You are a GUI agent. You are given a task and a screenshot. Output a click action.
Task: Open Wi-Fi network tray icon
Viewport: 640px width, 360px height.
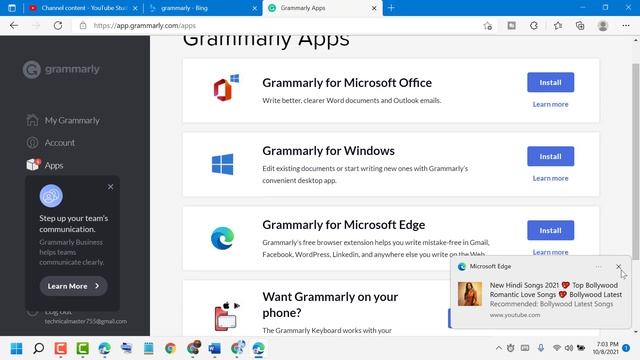click(556, 348)
